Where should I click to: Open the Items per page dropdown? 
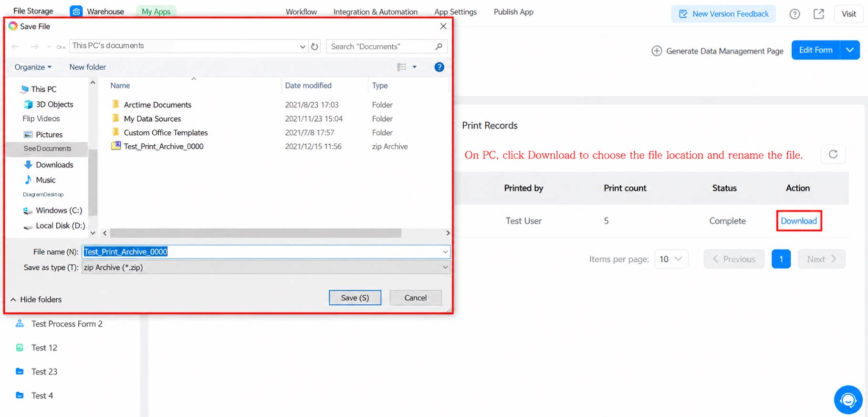pyautogui.click(x=671, y=259)
